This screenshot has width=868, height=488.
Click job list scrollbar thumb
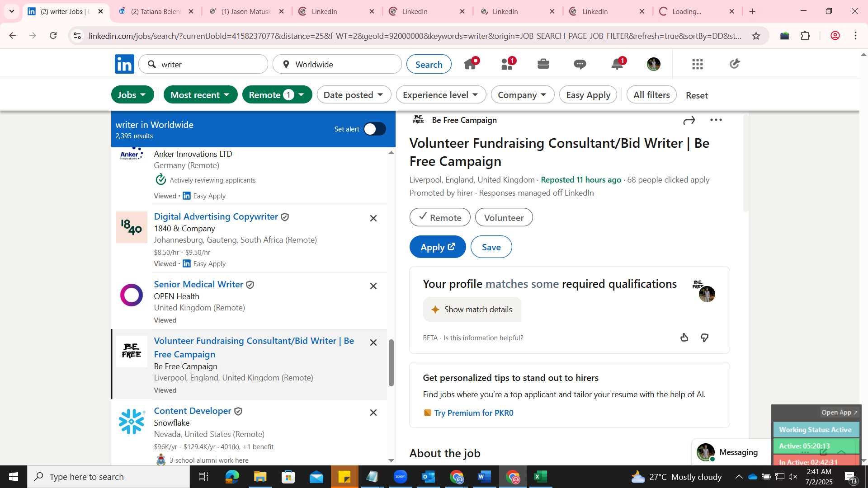391,363
